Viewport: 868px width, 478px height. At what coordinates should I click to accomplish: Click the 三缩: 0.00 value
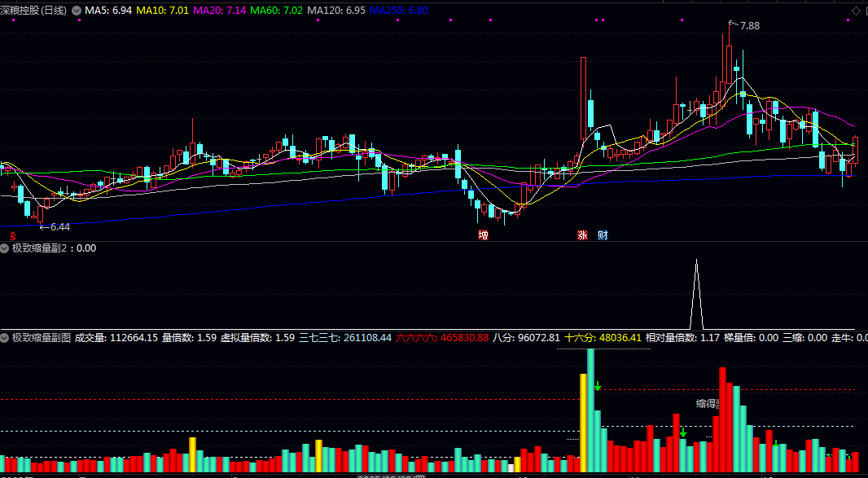[x=804, y=338]
